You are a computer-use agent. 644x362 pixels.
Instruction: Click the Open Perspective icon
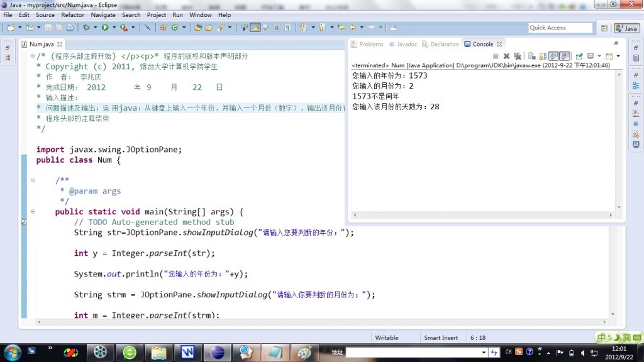604,28
